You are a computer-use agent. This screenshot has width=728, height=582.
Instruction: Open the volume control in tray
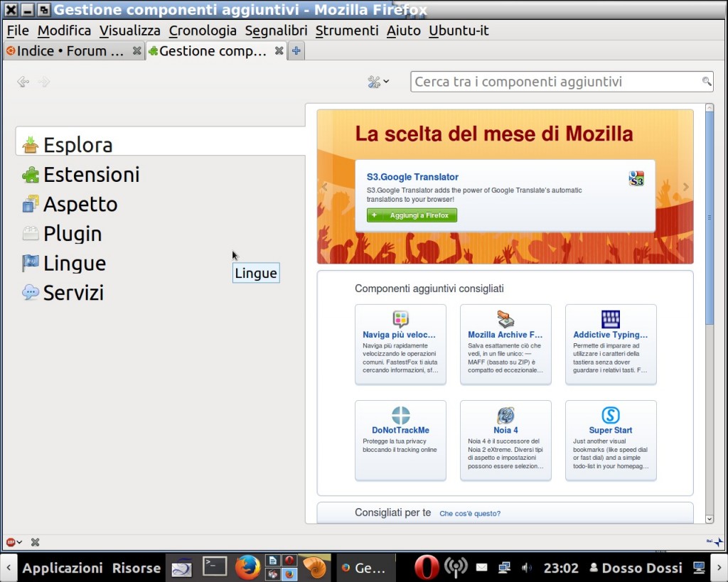click(527, 567)
